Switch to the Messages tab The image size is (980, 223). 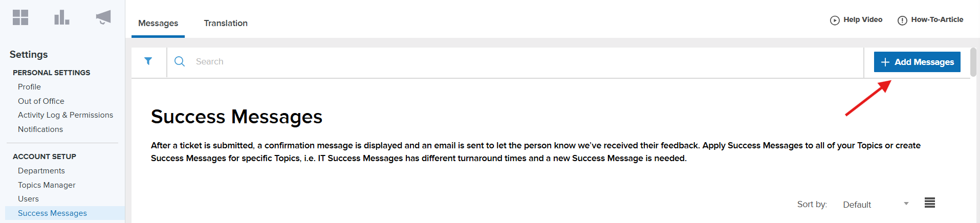click(x=158, y=24)
